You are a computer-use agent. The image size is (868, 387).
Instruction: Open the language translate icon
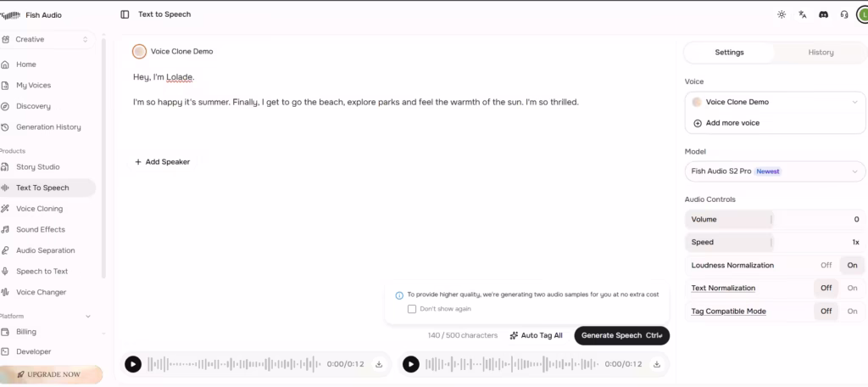[x=802, y=14]
